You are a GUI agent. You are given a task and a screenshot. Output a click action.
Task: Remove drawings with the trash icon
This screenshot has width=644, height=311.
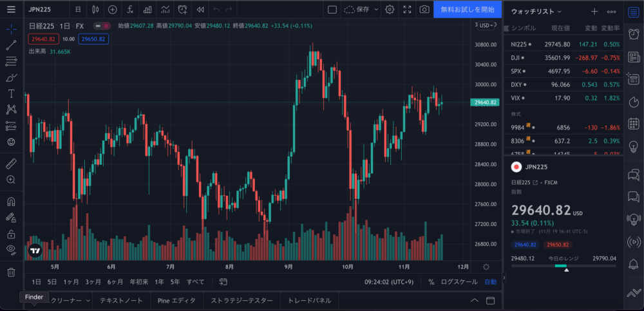click(x=12, y=272)
